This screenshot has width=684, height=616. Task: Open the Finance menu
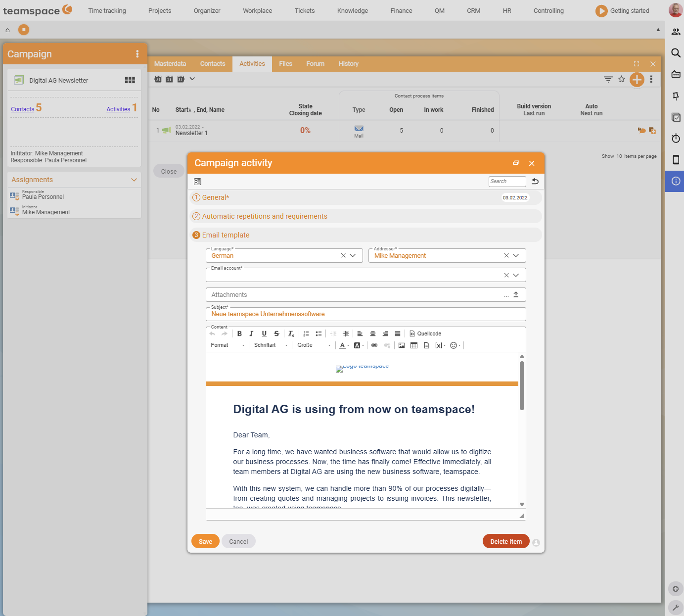point(401,10)
